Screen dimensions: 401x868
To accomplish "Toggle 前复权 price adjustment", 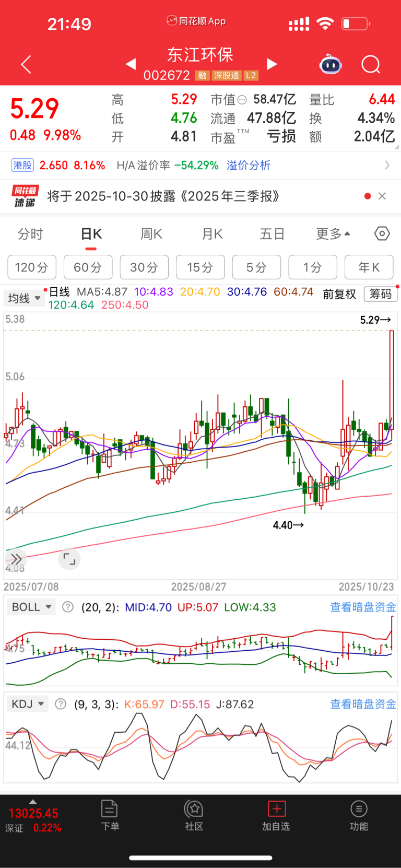I will tap(339, 294).
